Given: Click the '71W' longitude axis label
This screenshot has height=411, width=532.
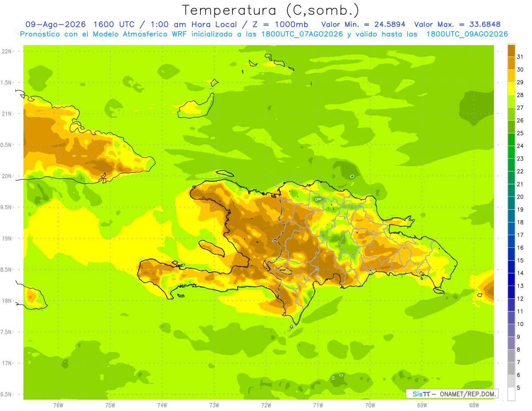Looking at the screenshot, I should coord(318,405).
